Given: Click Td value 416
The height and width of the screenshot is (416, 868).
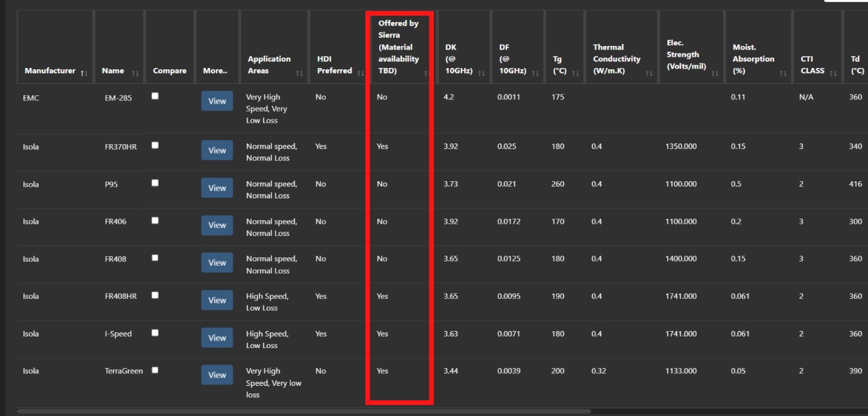Looking at the screenshot, I should pos(855,184).
